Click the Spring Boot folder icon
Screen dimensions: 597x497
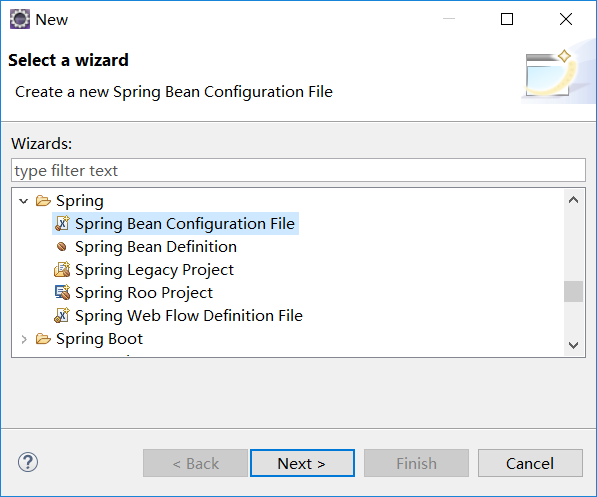click(x=43, y=339)
